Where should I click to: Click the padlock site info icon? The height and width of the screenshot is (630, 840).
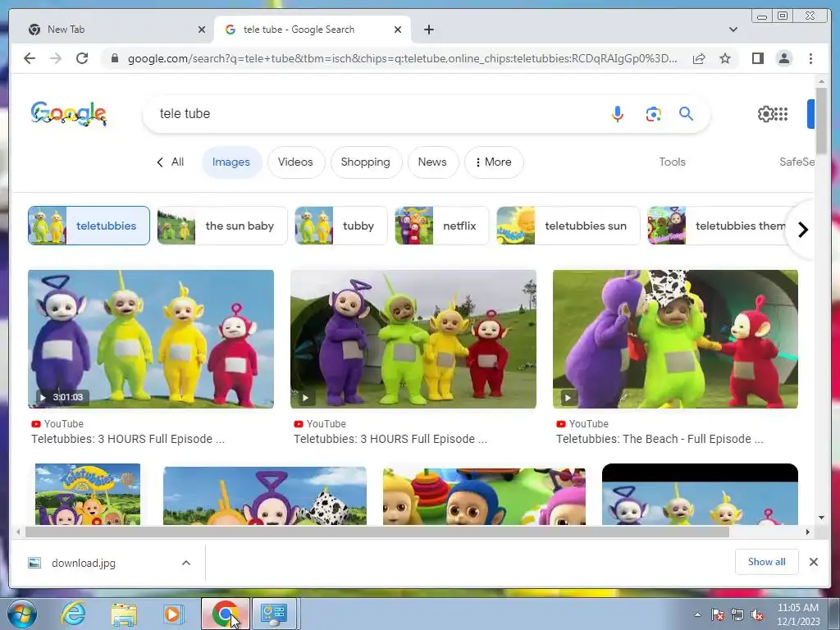point(115,58)
